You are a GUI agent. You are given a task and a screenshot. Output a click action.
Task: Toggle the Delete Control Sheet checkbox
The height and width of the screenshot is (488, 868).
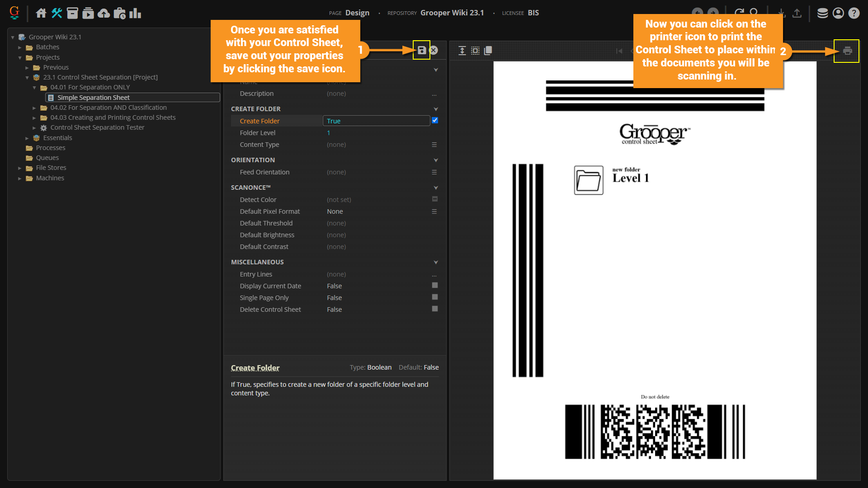point(435,309)
